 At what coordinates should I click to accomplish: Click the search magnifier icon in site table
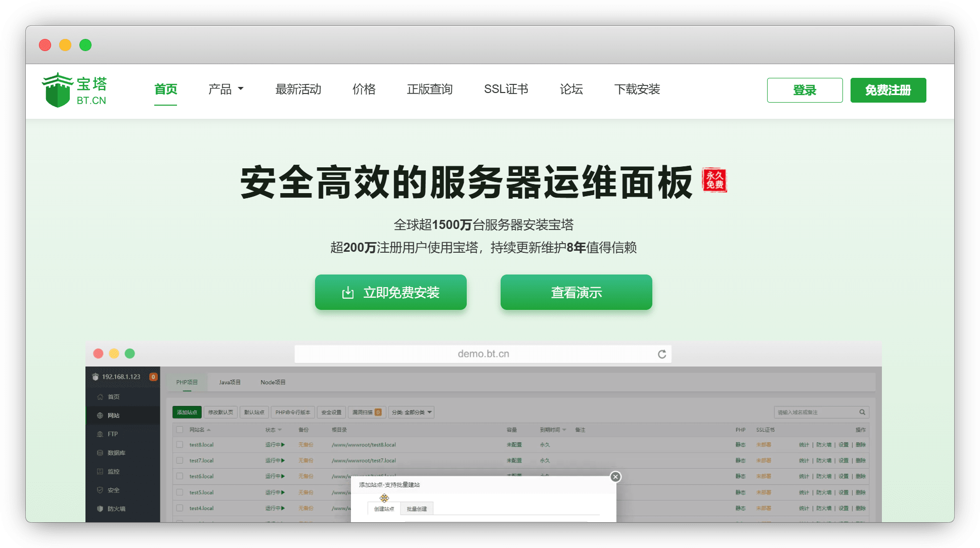pyautogui.click(x=862, y=413)
